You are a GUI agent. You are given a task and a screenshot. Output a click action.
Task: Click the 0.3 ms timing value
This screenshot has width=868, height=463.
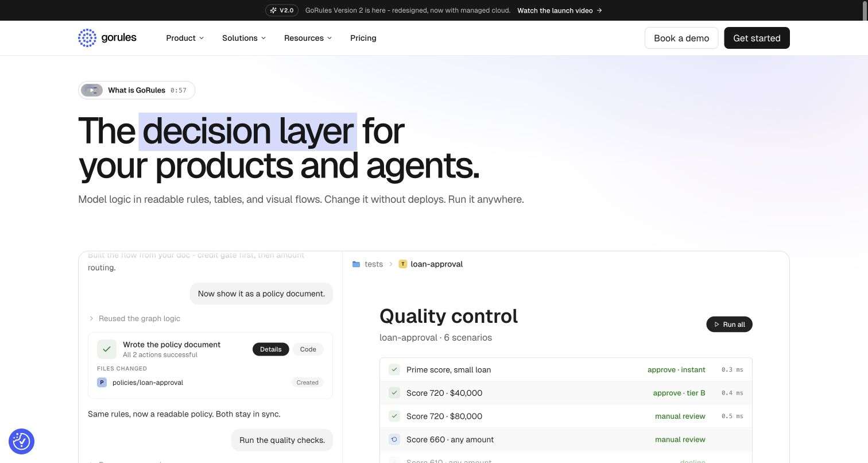733,370
